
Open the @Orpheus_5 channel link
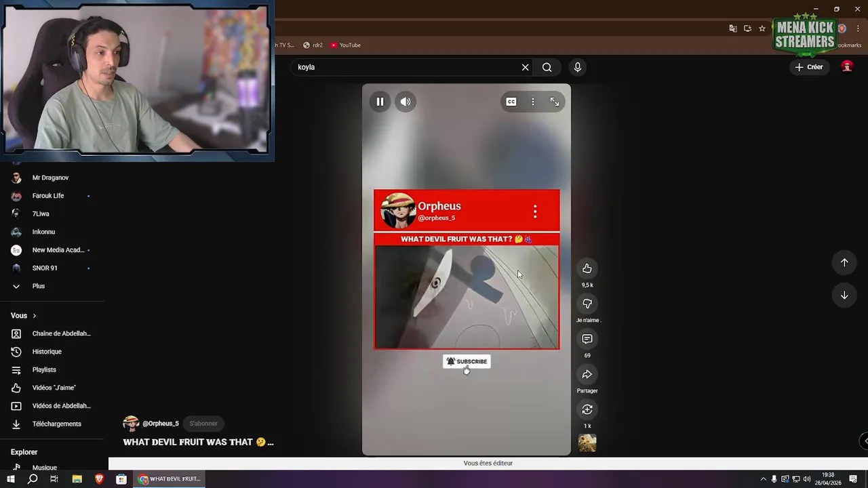[161, 424]
